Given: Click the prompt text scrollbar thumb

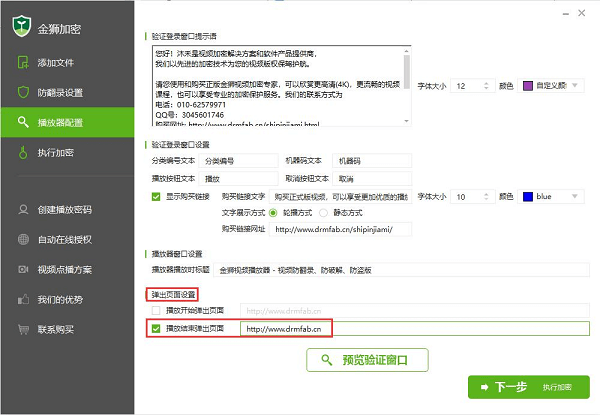Looking at the screenshot, I should click(406, 72).
